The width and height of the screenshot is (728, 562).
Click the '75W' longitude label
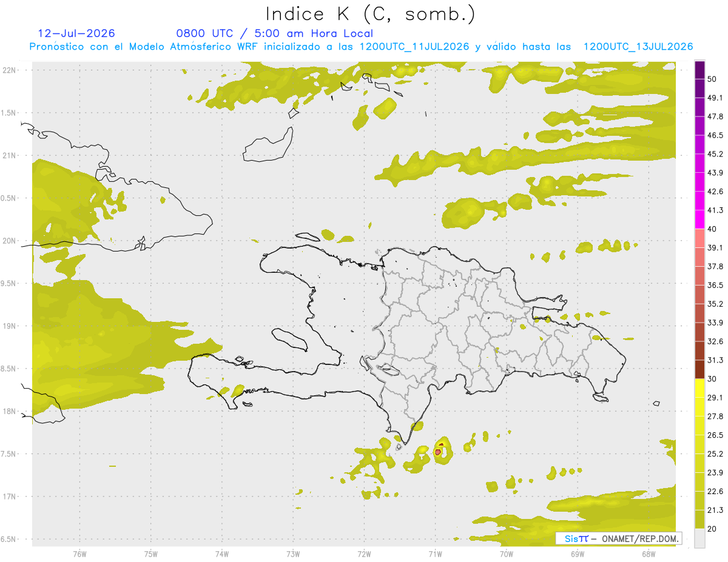pos(151,554)
